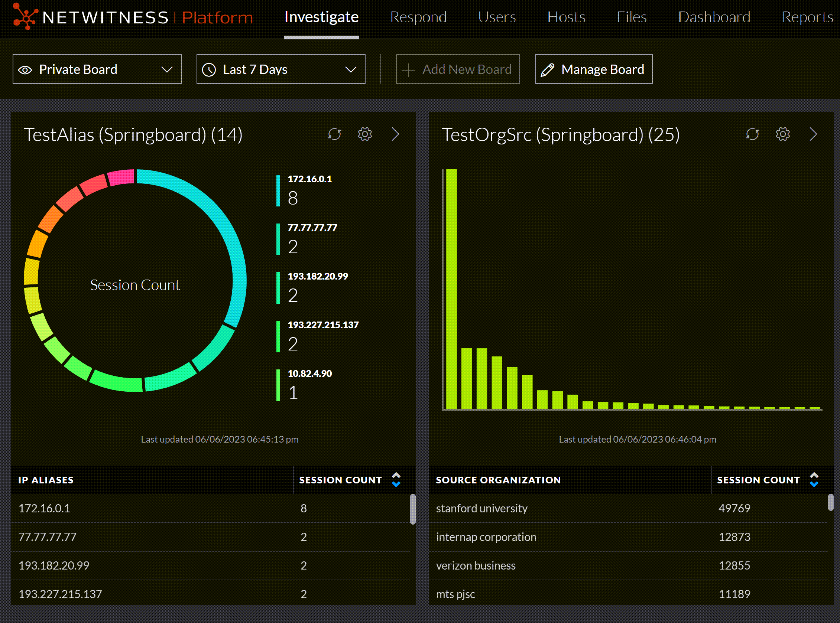The image size is (840, 623).
Task: Click the internap corporation row
Action: (628, 537)
